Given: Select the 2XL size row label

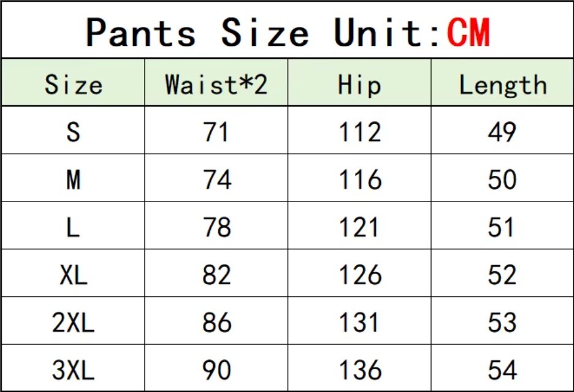Looking at the screenshot, I should coord(73,322).
